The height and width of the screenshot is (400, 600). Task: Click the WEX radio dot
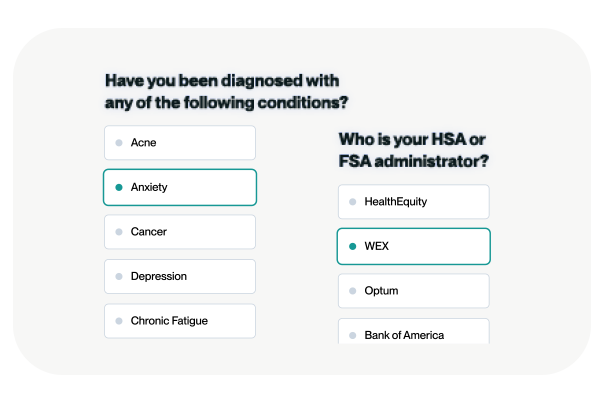pyautogui.click(x=352, y=246)
